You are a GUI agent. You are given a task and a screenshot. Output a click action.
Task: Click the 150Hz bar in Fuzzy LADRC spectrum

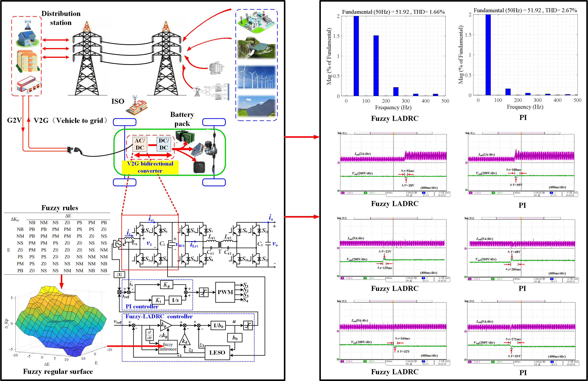pyautogui.click(x=376, y=66)
